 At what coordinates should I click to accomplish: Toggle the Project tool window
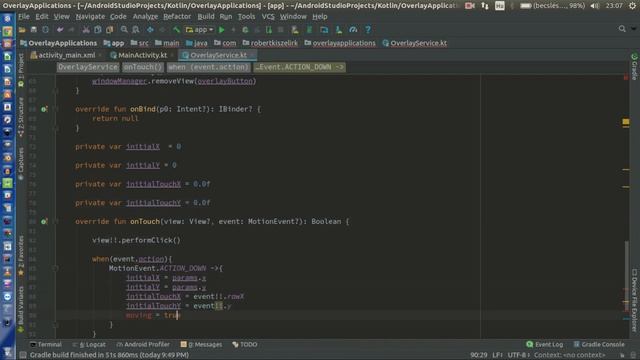[x=21, y=70]
